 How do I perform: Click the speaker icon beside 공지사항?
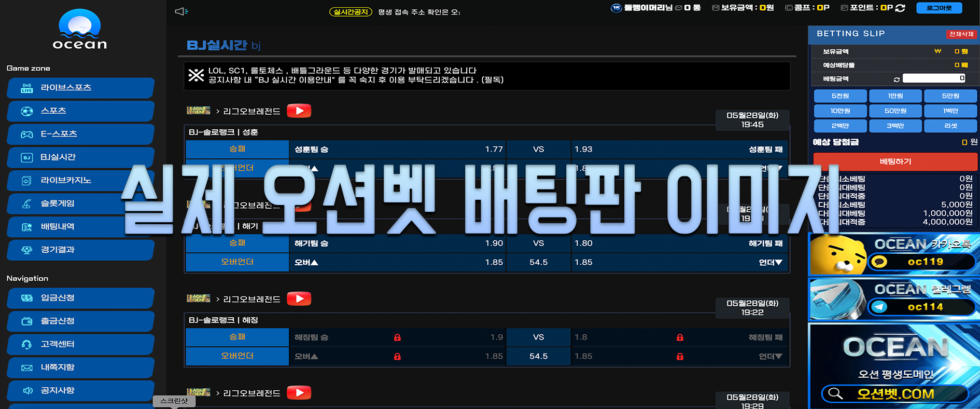click(x=27, y=390)
